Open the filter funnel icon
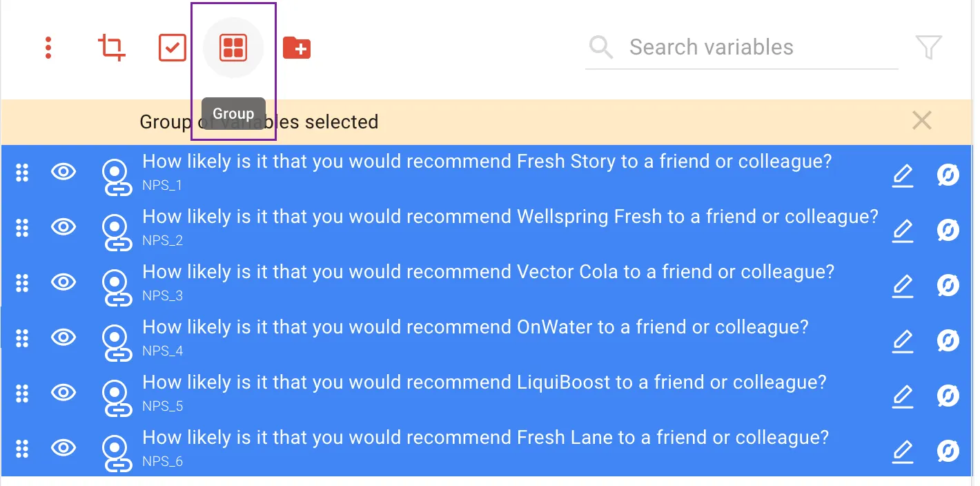 pyautogui.click(x=928, y=48)
